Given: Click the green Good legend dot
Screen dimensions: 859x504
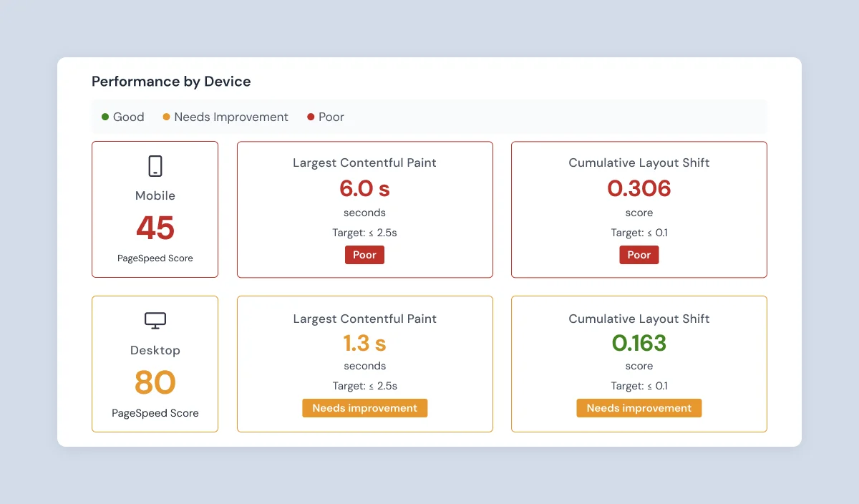Looking at the screenshot, I should coord(105,116).
